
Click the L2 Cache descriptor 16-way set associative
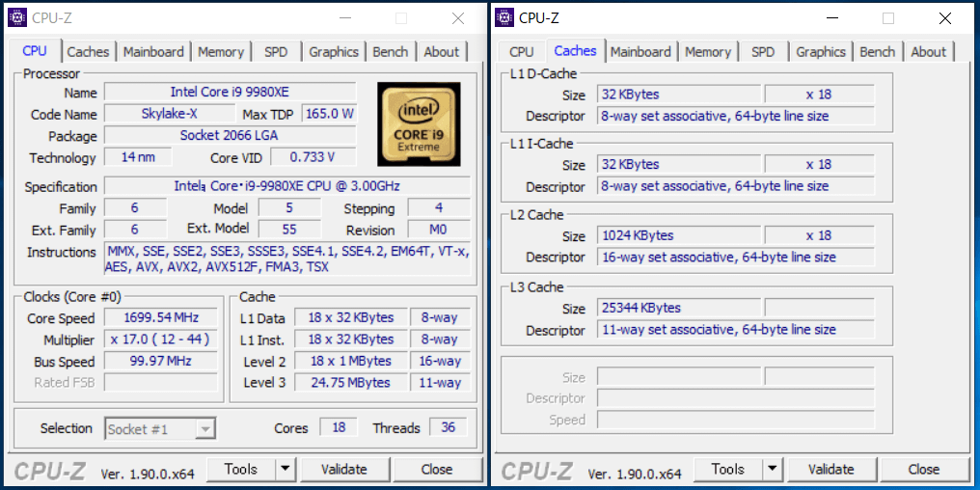click(736, 258)
